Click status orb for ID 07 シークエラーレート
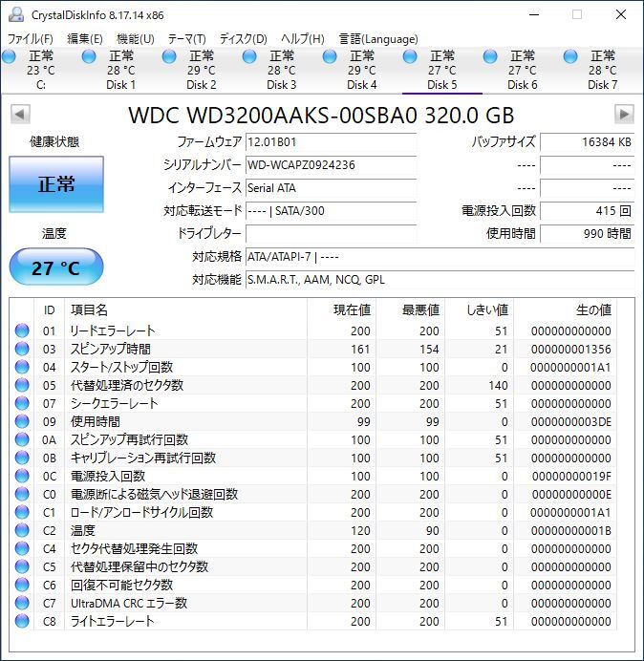 (22, 403)
